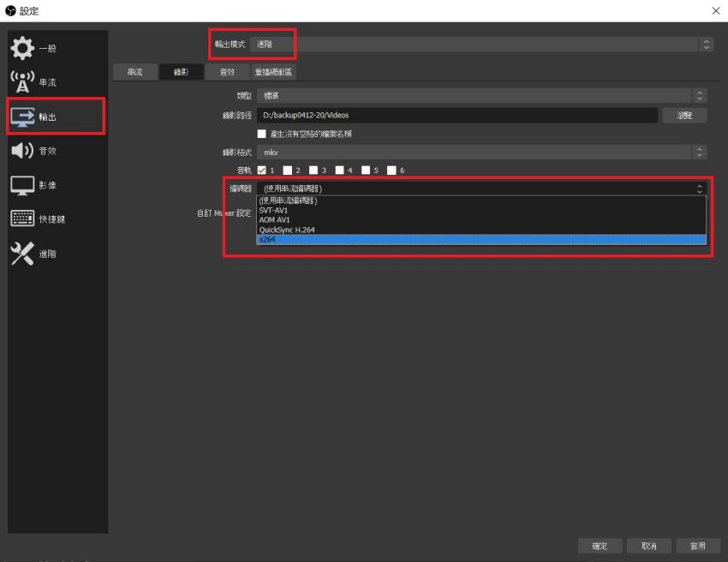Choose x264 from encoder list
728x562 pixels.
click(481, 240)
